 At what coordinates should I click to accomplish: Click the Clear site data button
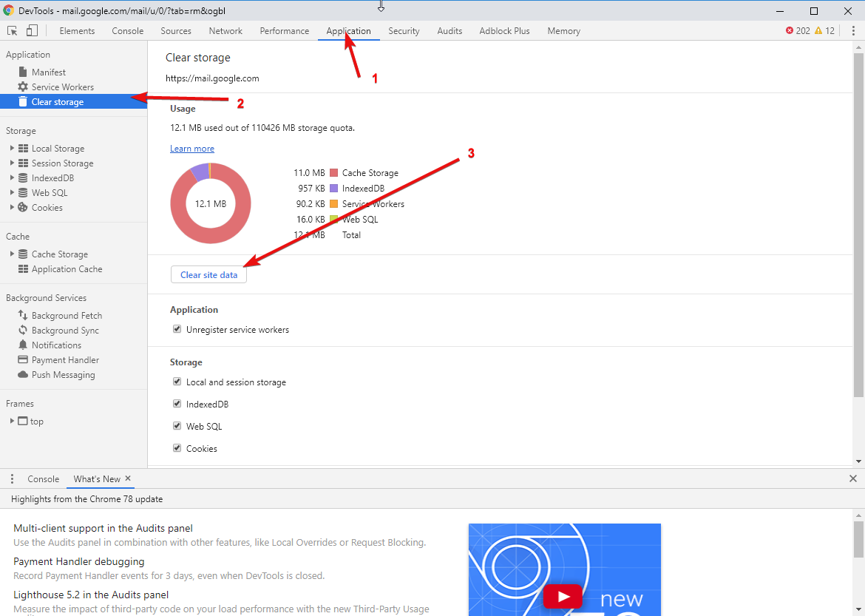tap(208, 275)
